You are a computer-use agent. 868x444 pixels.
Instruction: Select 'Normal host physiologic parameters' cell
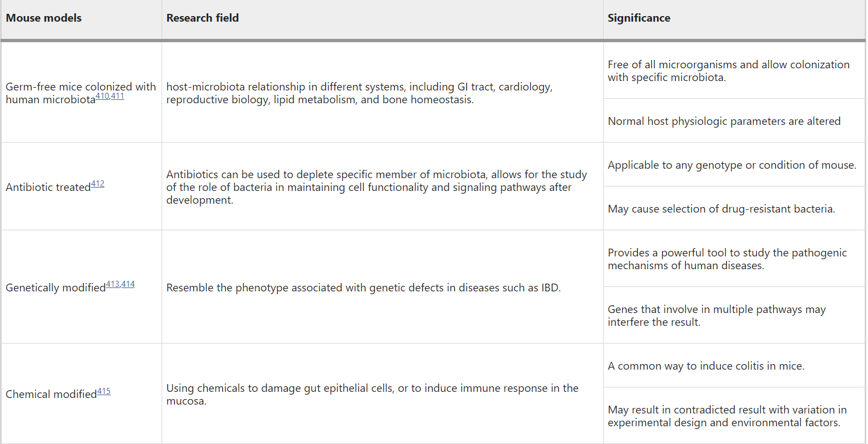coord(724,122)
